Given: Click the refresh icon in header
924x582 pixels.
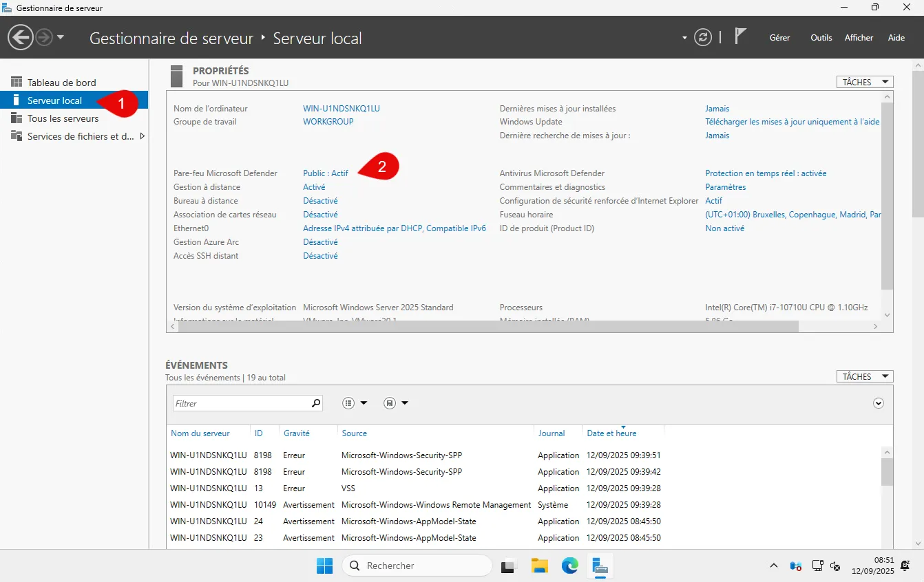Looking at the screenshot, I should click(x=702, y=37).
